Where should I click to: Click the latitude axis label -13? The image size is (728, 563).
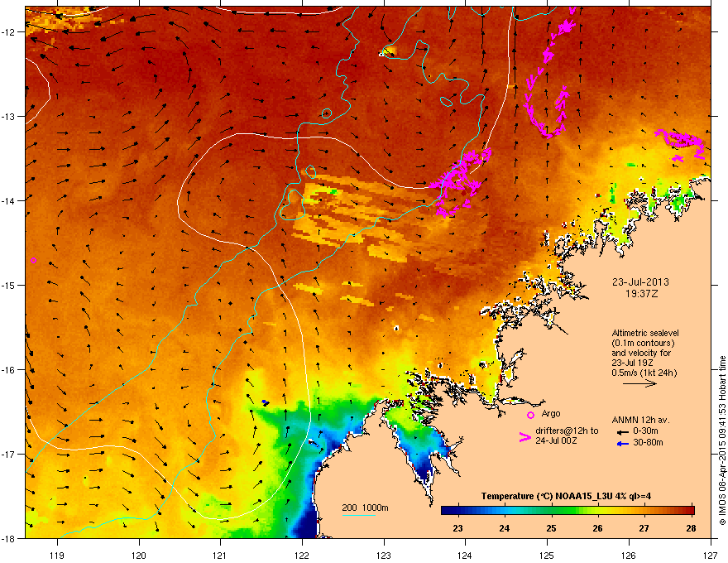click(8, 116)
